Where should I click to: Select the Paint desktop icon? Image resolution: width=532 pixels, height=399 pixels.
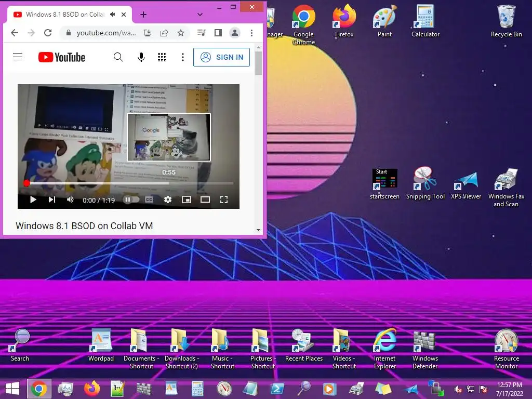385,21
